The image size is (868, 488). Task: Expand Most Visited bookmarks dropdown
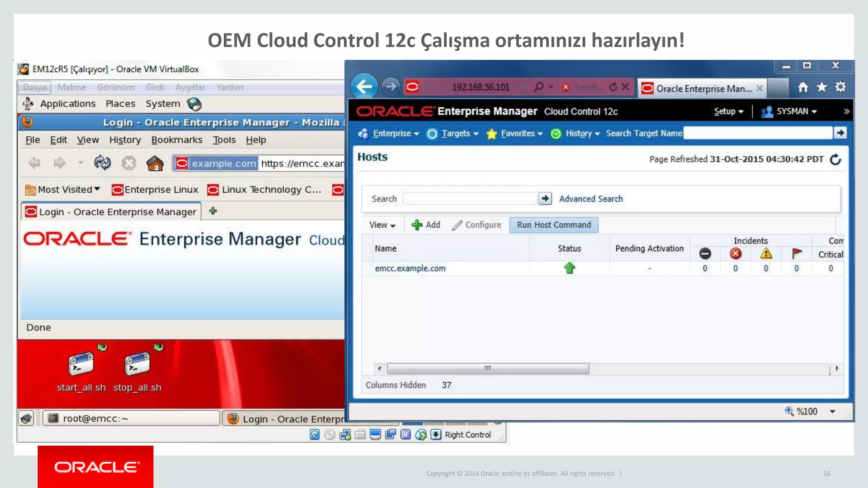(x=63, y=189)
